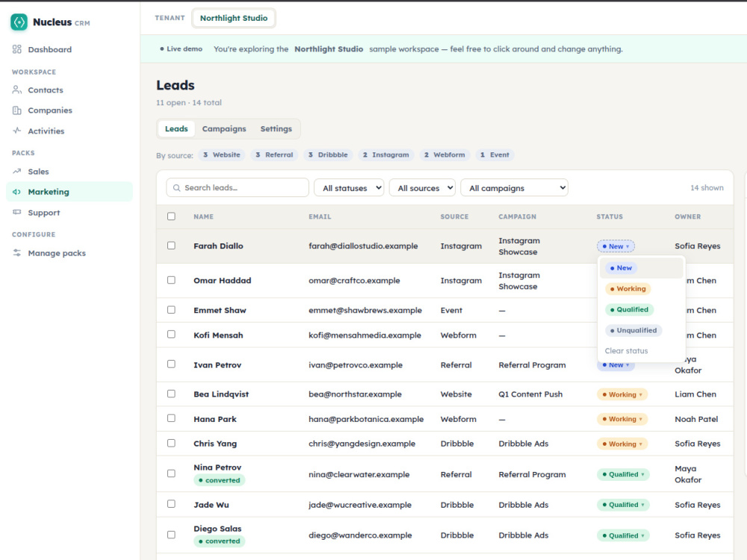Filter by the Instagram source chip
The height and width of the screenshot is (560, 747).
point(386,155)
